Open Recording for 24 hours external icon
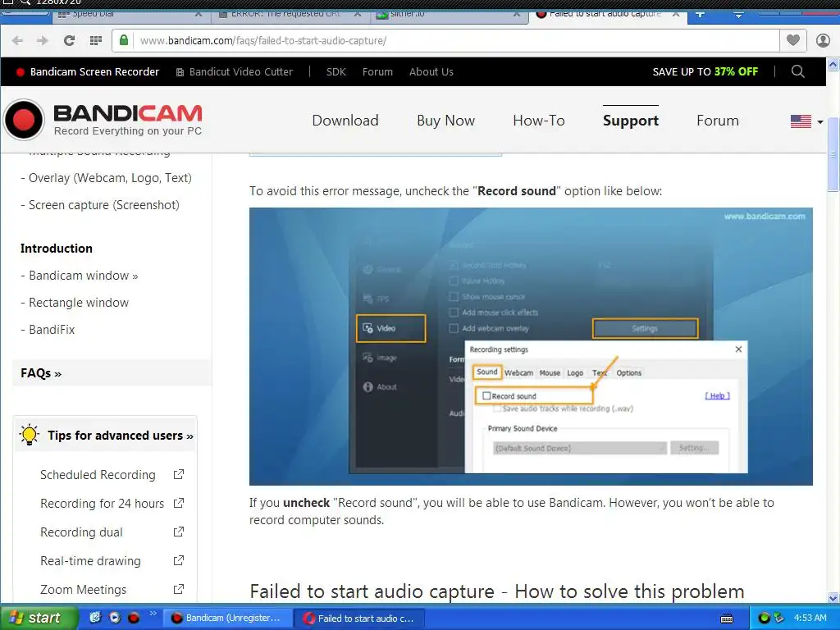 point(179,503)
